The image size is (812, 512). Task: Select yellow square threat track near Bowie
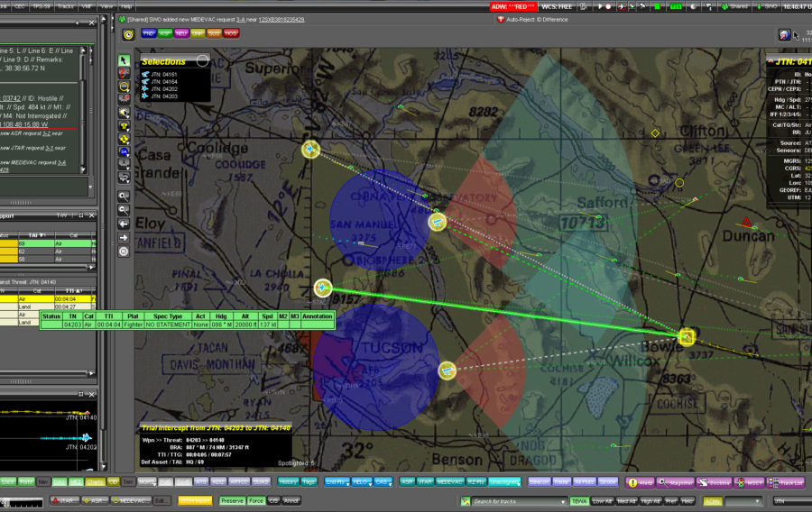[687, 337]
